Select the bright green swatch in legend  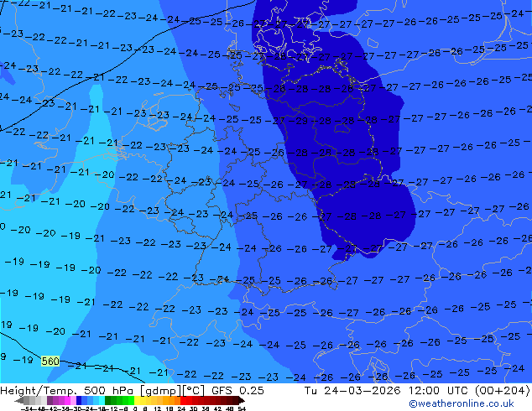[x=131, y=400]
